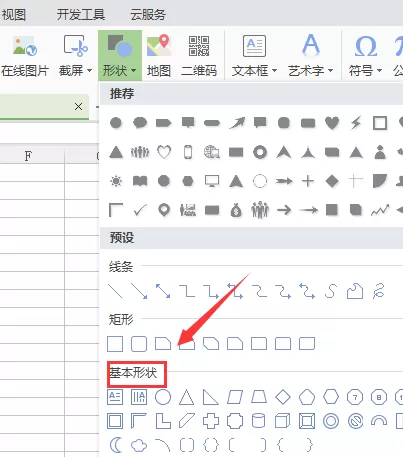403x457 pixels.
Task: Select the trapezoid basic shape
Action: coord(259,397)
